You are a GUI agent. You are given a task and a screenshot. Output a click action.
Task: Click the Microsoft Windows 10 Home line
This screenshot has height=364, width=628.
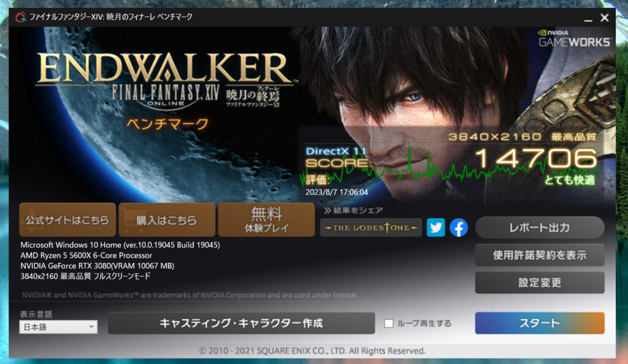click(x=120, y=245)
